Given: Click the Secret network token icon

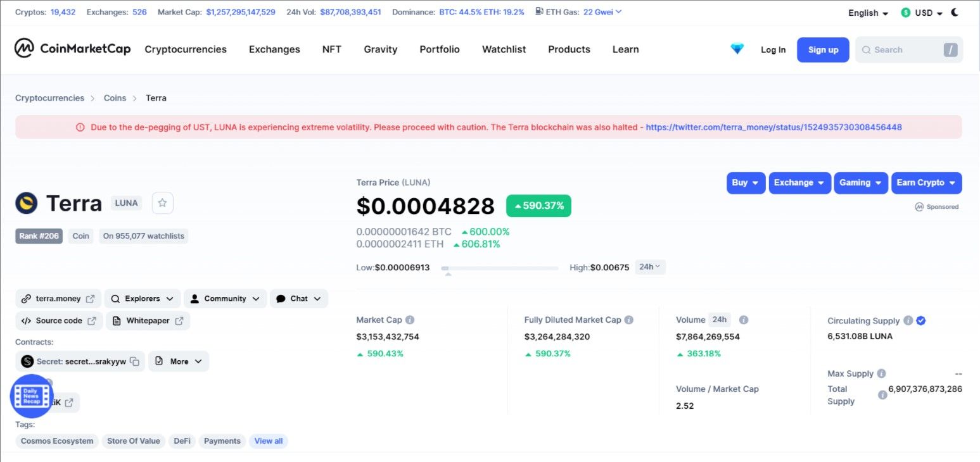Looking at the screenshot, I should tap(27, 361).
